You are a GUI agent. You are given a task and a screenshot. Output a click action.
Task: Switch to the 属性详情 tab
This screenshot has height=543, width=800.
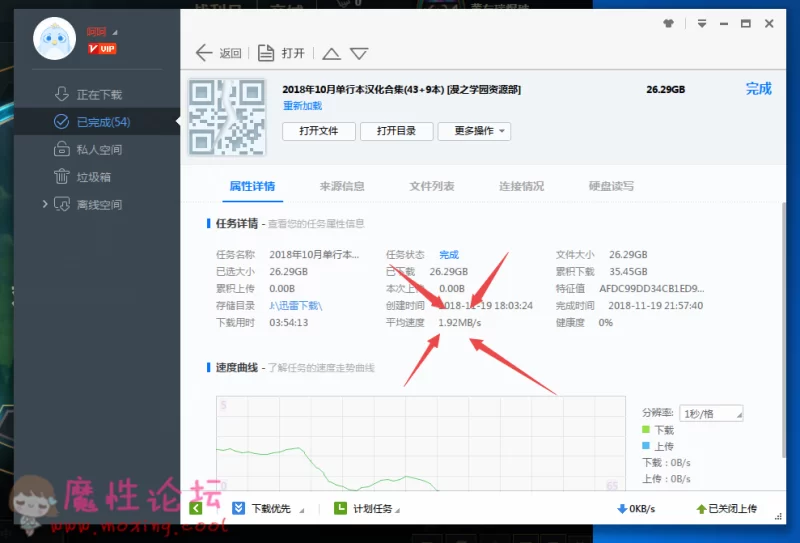coord(252,186)
